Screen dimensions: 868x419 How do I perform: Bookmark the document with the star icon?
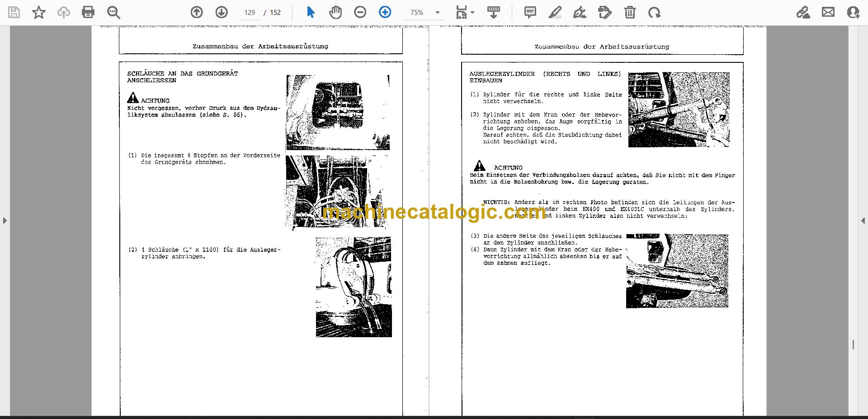39,12
